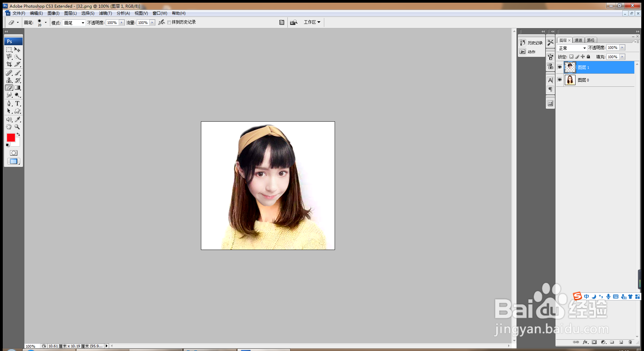Select the Audio Annotation tool
Viewport: 644px width, 351px height.
(9, 119)
